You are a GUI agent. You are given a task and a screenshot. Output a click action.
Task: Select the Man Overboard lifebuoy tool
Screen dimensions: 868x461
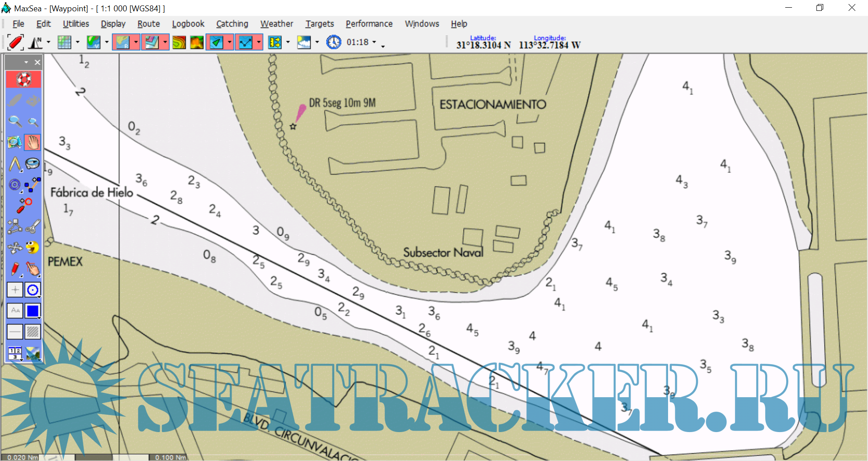[x=24, y=80]
